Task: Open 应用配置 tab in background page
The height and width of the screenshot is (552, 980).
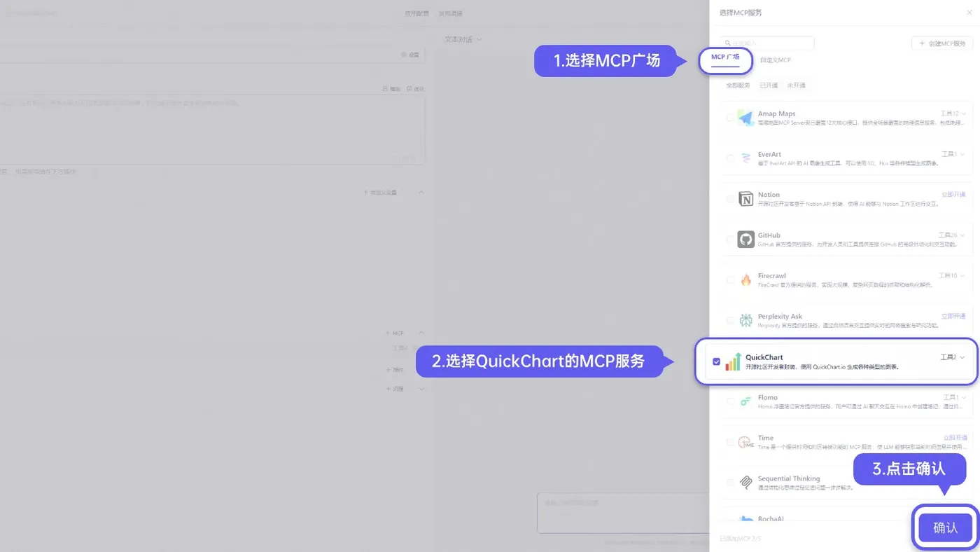Action: (416, 13)
